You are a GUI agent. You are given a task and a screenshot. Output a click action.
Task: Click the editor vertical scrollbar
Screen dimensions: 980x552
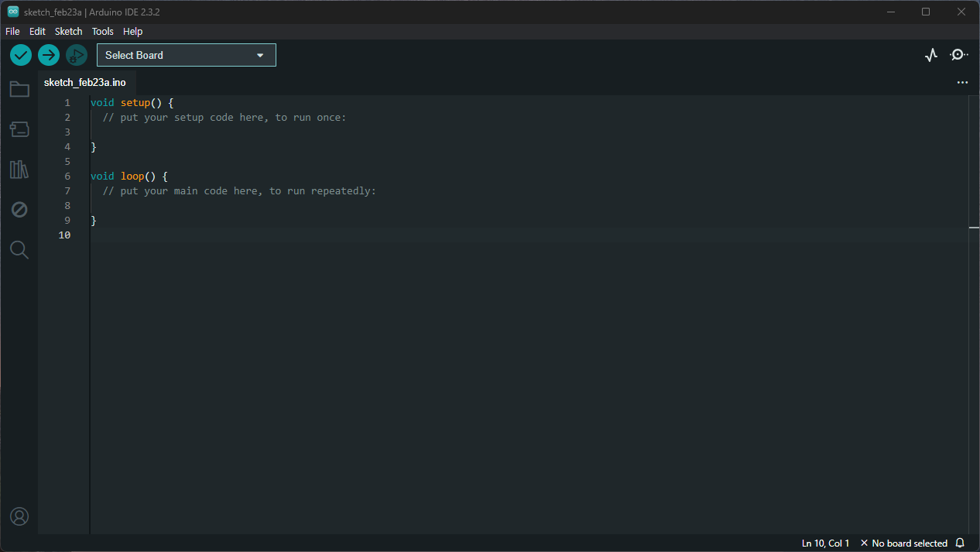point(974,314)
